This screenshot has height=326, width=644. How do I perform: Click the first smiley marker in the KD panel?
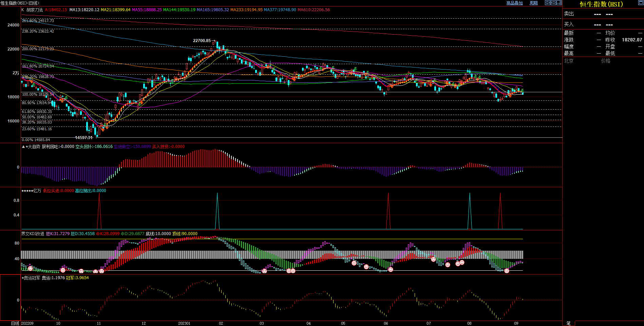click(x=30, y=268)
